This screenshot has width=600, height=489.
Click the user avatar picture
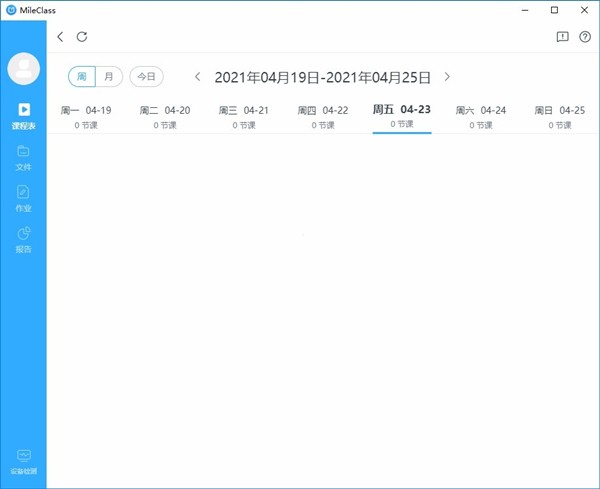point(24,69)
